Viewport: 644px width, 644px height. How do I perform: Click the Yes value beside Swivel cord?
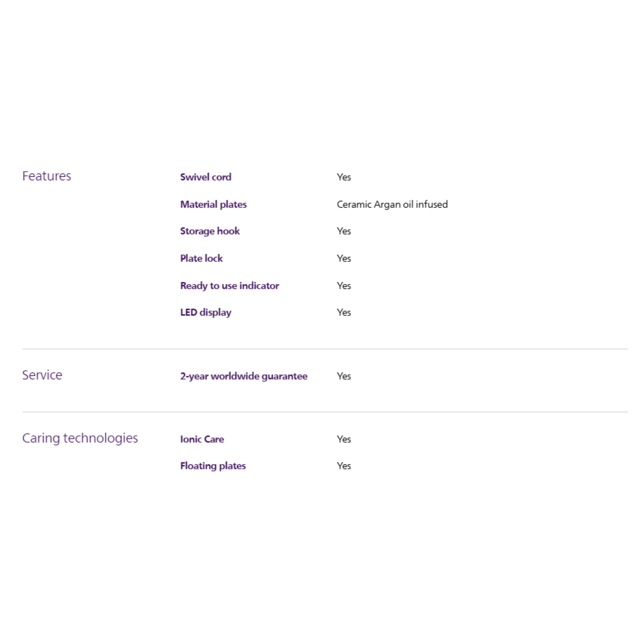pyautogui.click(x=344, y=177)
